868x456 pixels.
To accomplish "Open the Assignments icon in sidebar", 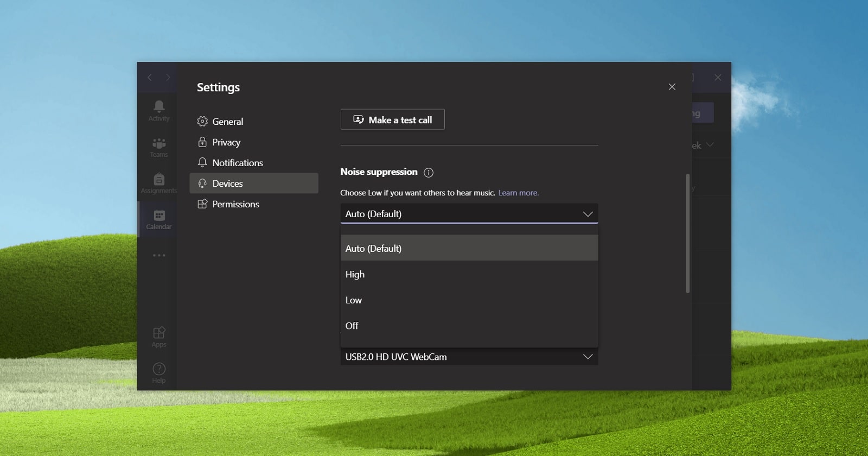I will [159, 183].
